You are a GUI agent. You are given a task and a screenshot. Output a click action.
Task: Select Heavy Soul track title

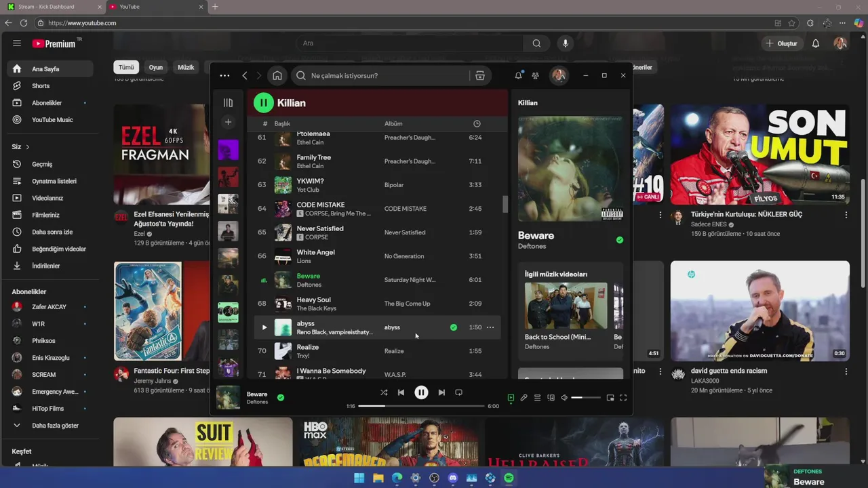coord(313,300)
